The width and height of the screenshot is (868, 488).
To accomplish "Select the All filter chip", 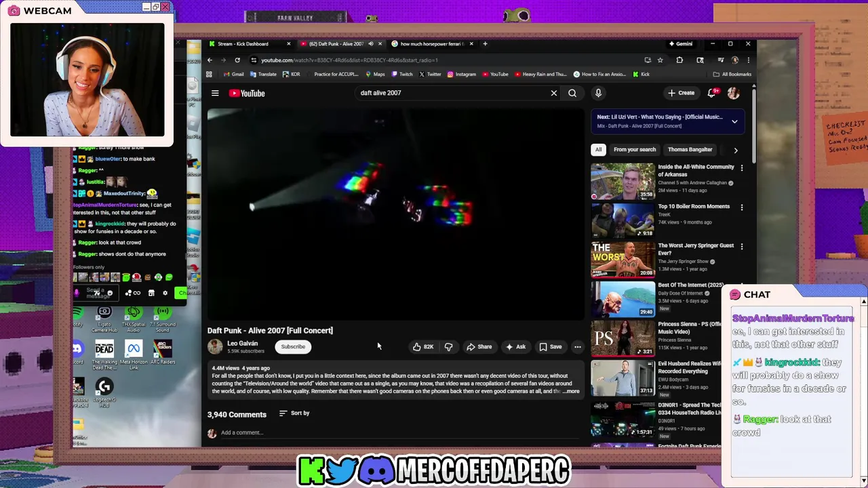I will tap(598, 150).
